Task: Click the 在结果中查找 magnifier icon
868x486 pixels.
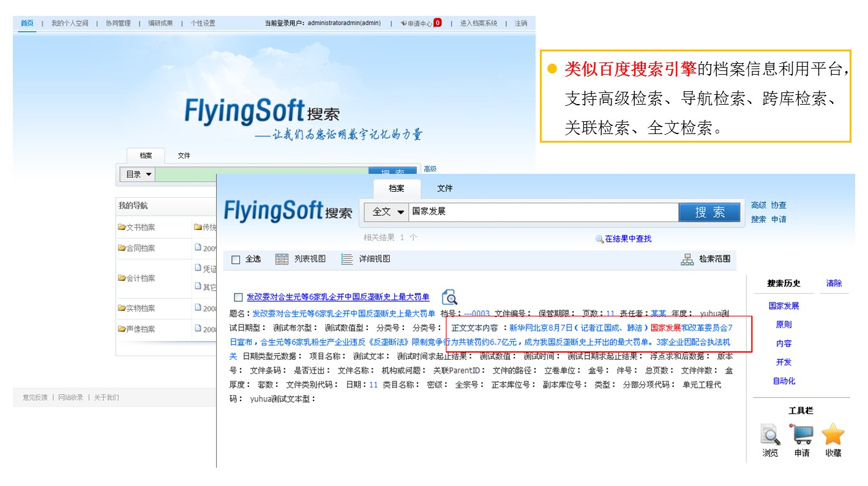Action: (x=599, y=239)
